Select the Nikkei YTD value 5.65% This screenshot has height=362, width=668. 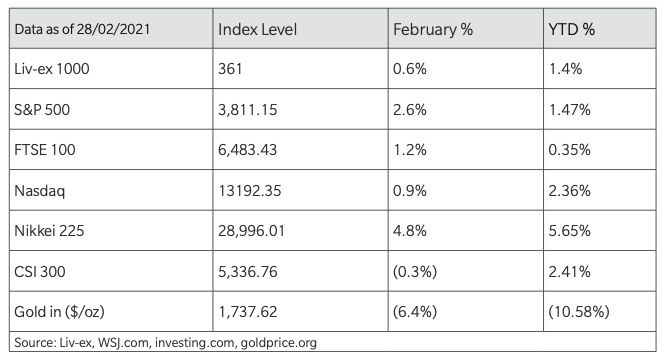(x=569, y=231)
